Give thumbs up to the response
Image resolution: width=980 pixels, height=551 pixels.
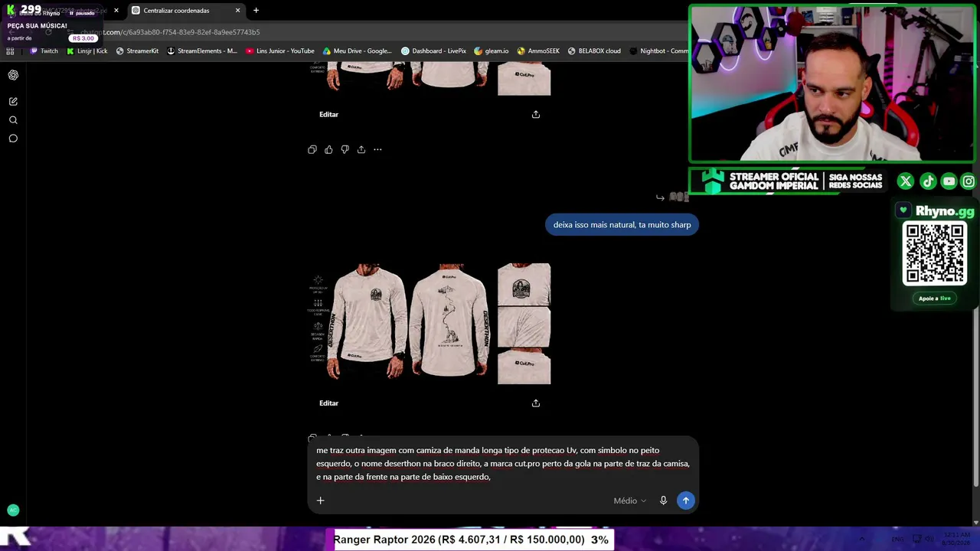point(328,149)
